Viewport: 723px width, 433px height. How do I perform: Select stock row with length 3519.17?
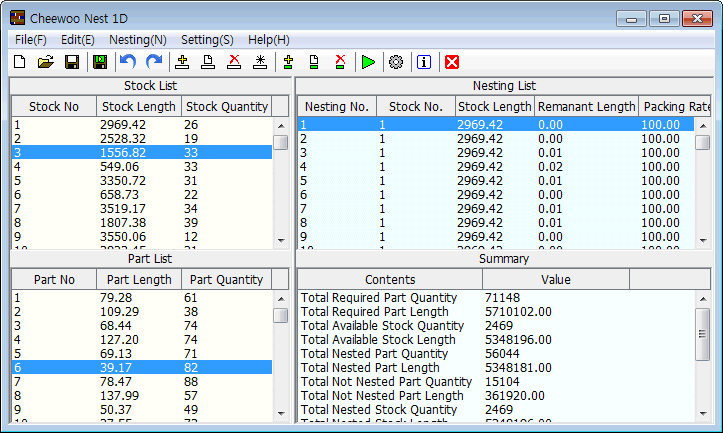click(142, 208)
